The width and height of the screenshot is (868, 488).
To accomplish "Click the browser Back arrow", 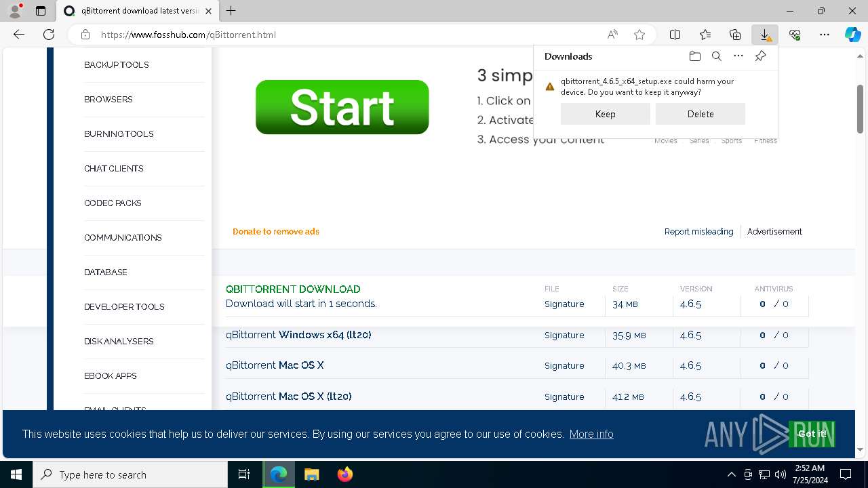I will (x=19, y=35).
